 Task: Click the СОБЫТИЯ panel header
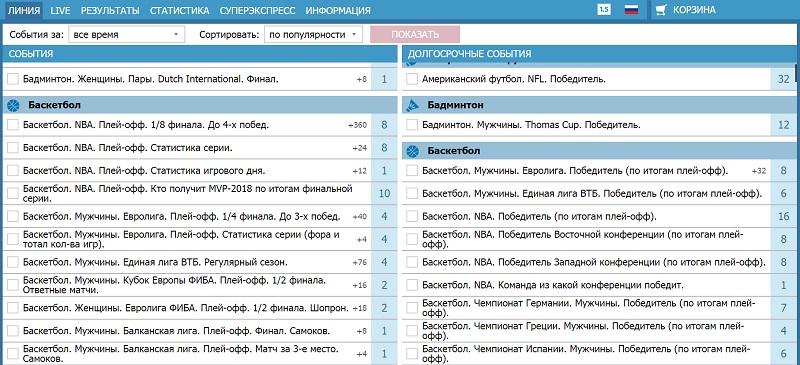[199, 54]
